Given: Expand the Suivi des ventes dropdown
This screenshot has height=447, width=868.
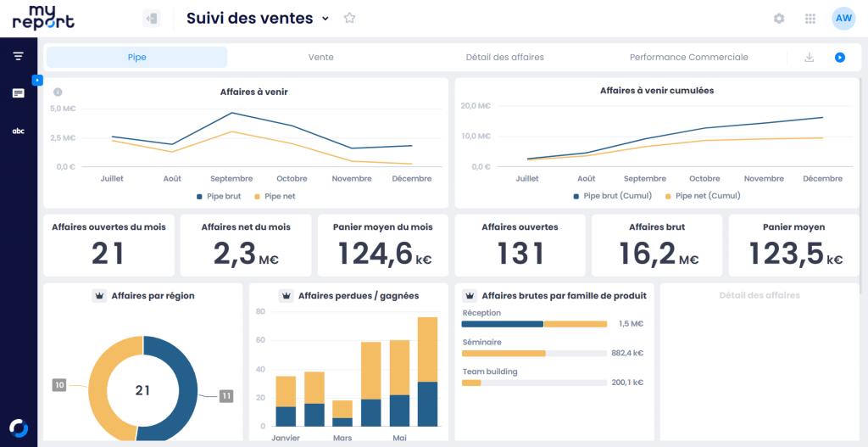Looking at the screenshot, I should (x=325, y=19).
